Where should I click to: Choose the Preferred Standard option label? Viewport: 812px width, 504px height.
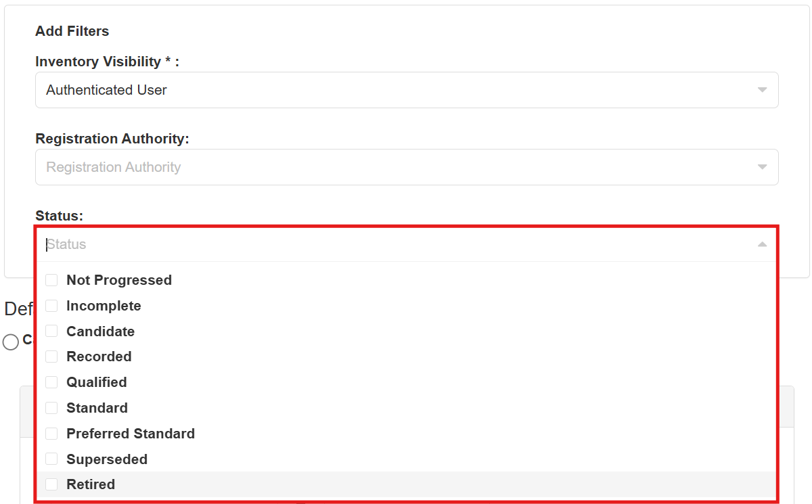point(131,434)
